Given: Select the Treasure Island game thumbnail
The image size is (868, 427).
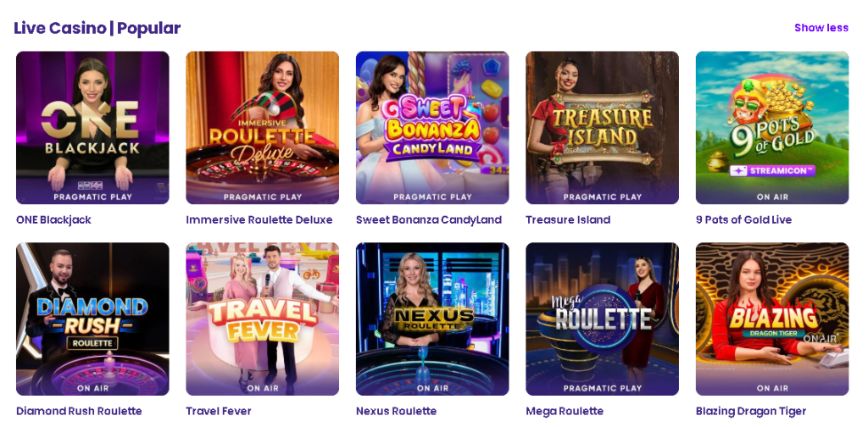Looking at the screenshot, I should [x=602, y=127].
